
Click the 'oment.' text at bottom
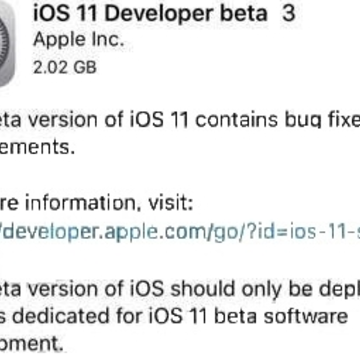pyautogui.click(x=32, y=343)
